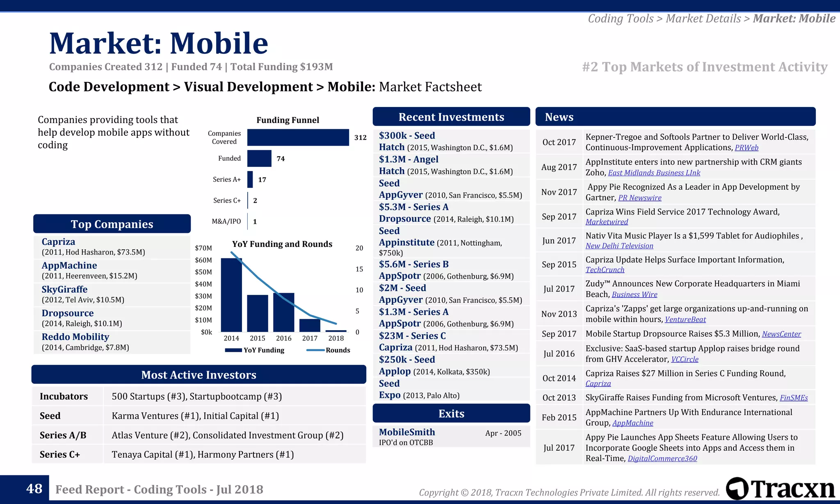Click the Recent Investments header

pyautogui.click(x=451, y=117)
